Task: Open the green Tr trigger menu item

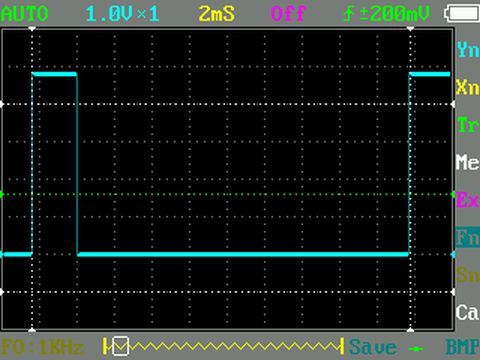Action: pos(468,125)
